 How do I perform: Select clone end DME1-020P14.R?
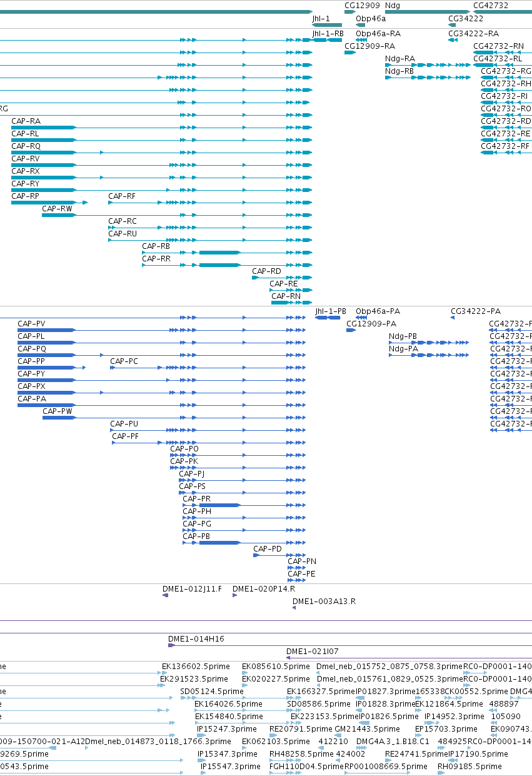coord(235,595)
